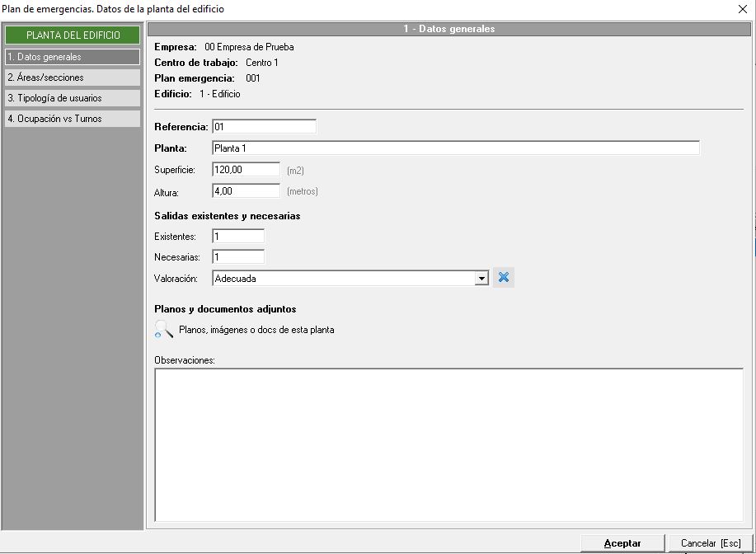Viewport: 756px width, 554px height.
Task: Open Planos, imágenes o docs de esta planta
Action: (x=256, y=330)
